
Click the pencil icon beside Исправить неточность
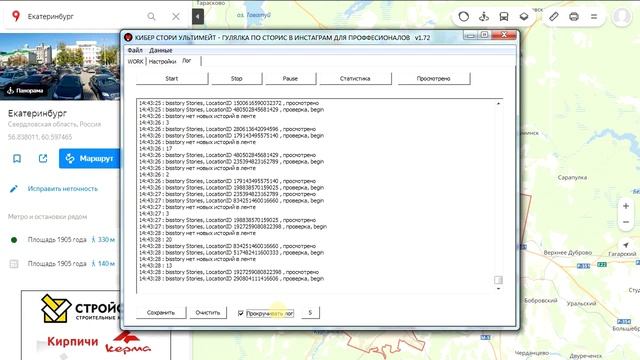14,189
